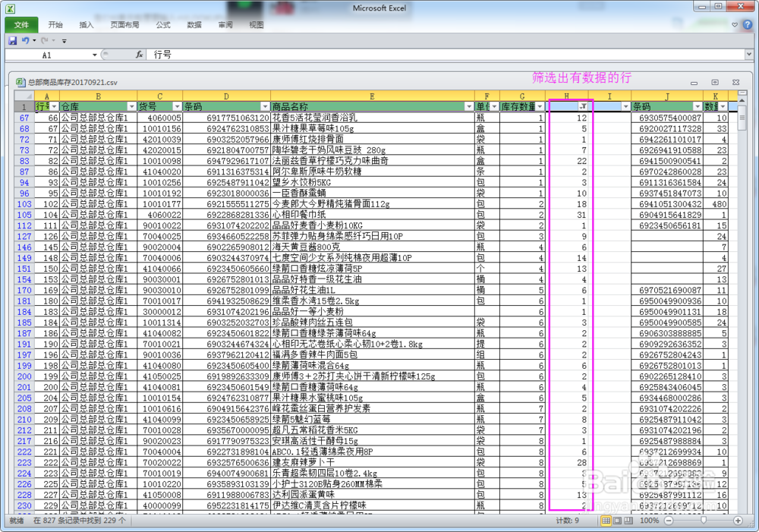Switch to Page Layout view in status bar
Screen dimensions: 759x532
(617, 521)
